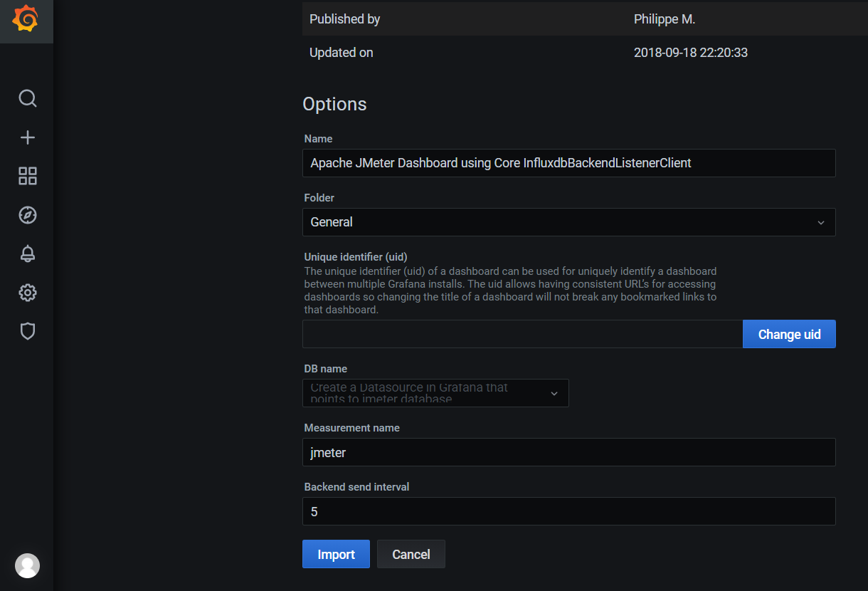Cancel the dashboard import
This screenshot has width=868, height=591.
click(411, 554)
